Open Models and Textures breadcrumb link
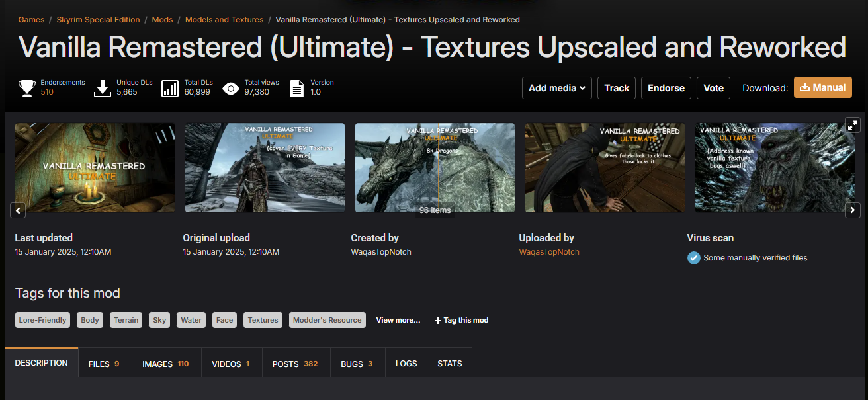 (x=224, y=20)
